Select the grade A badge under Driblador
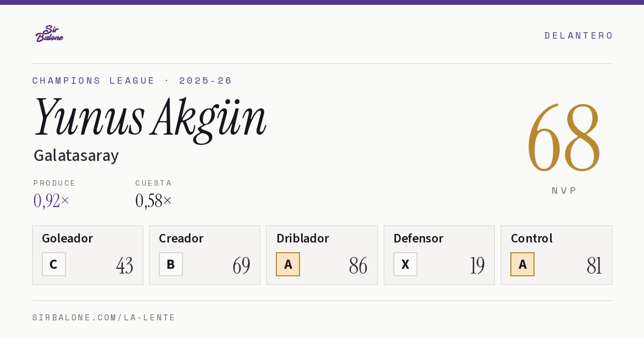644x338 pixels. [x=288, y=264]
